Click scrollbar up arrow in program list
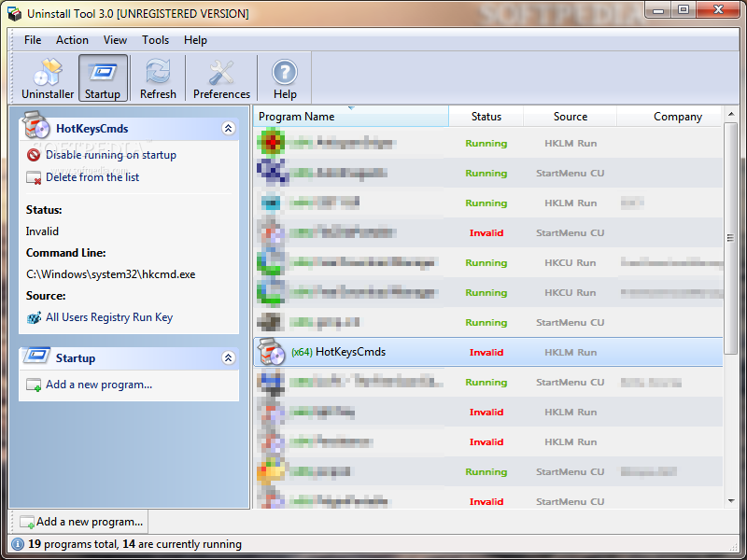This screenshot has width=747, height=560. [x=731, y=114]
